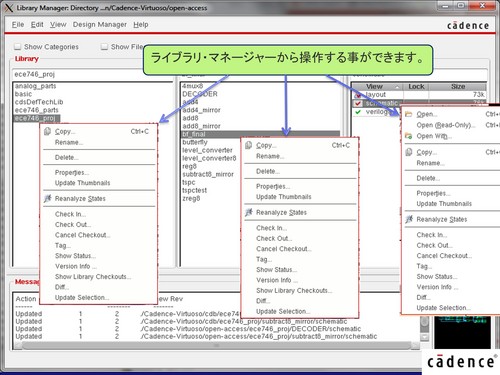
Task: Open the View menu in the menu bar
Action: [58, 25]
